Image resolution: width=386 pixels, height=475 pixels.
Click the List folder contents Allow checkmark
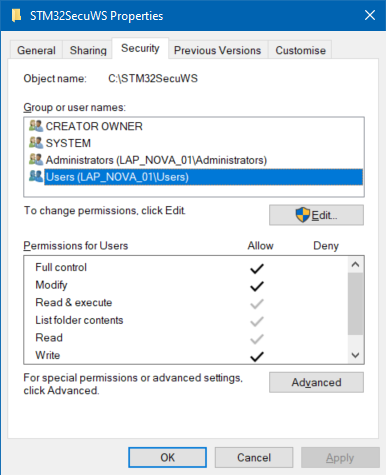[257, 321]
